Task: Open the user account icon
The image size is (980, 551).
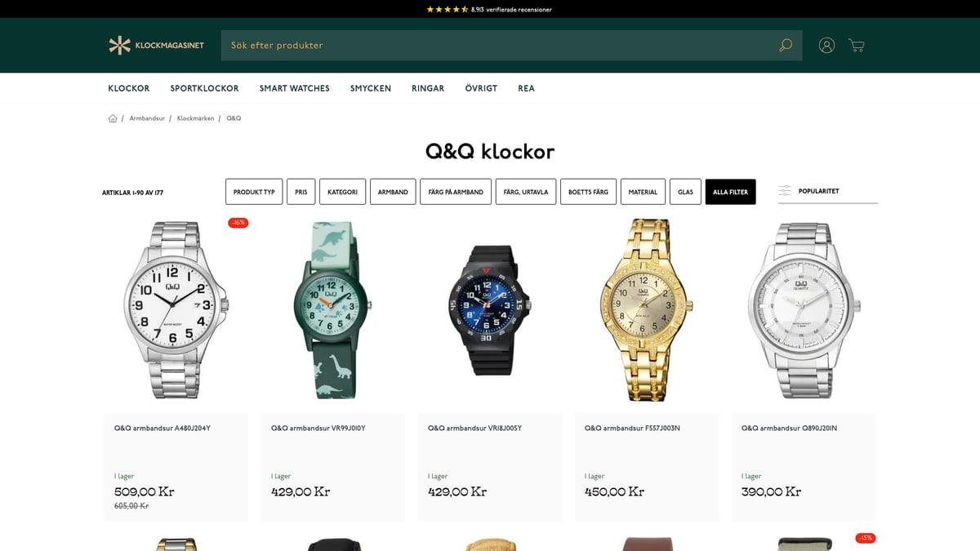Action: (x=826, y=46)
